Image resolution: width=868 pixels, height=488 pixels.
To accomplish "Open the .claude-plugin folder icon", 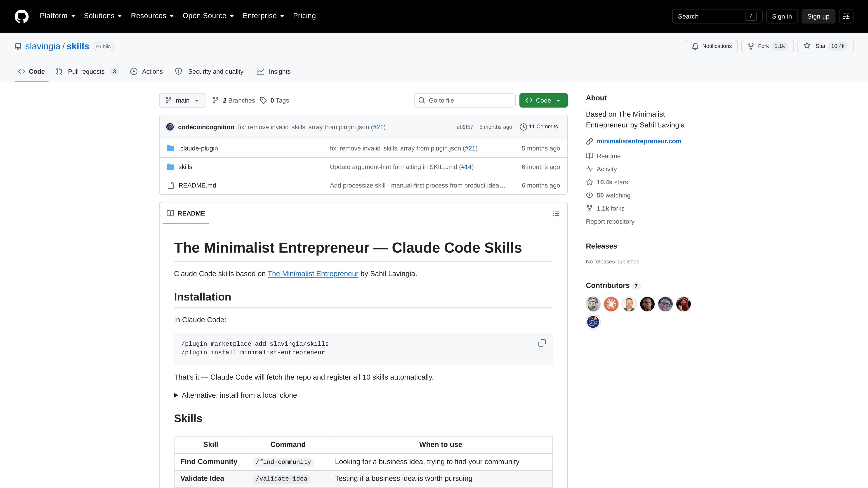I will (x=170, y=148).
